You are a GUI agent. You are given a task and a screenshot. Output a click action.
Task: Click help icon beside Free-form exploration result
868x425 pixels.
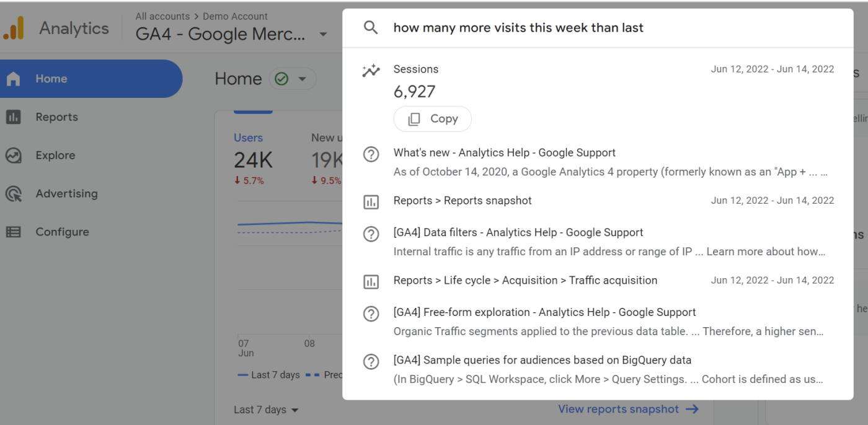pyautogui.click(x=371, y=313)
